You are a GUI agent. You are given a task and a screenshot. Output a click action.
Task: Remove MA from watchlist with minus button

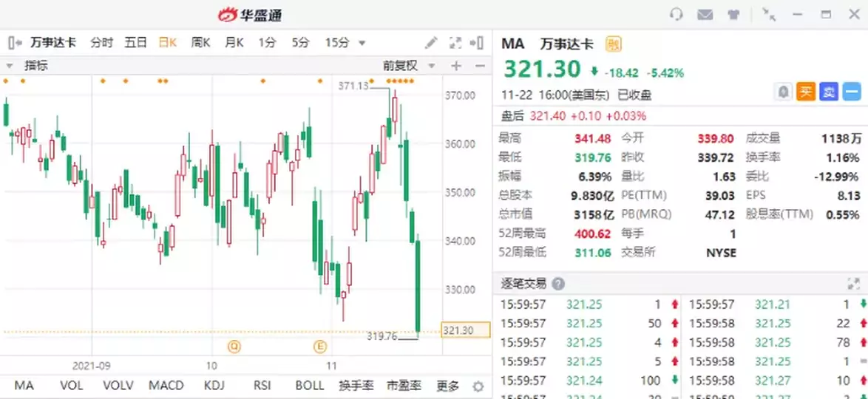pyautogui.click(x=852, y=92)
